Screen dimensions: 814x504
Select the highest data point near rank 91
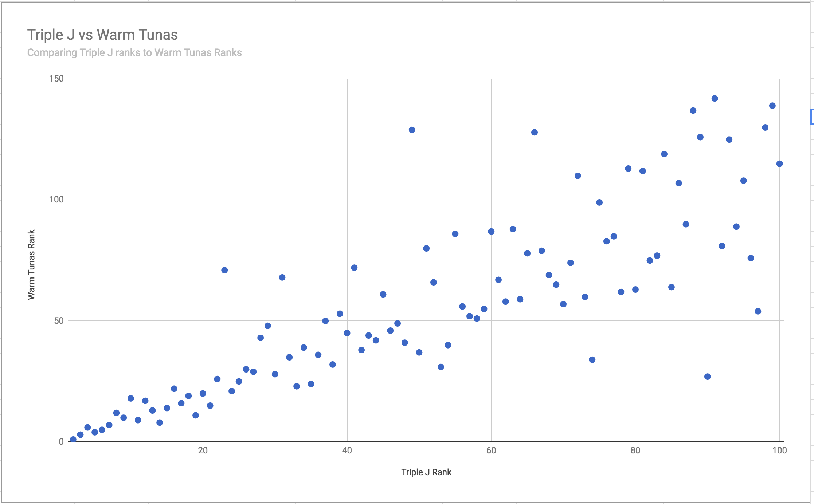point(715,99)
